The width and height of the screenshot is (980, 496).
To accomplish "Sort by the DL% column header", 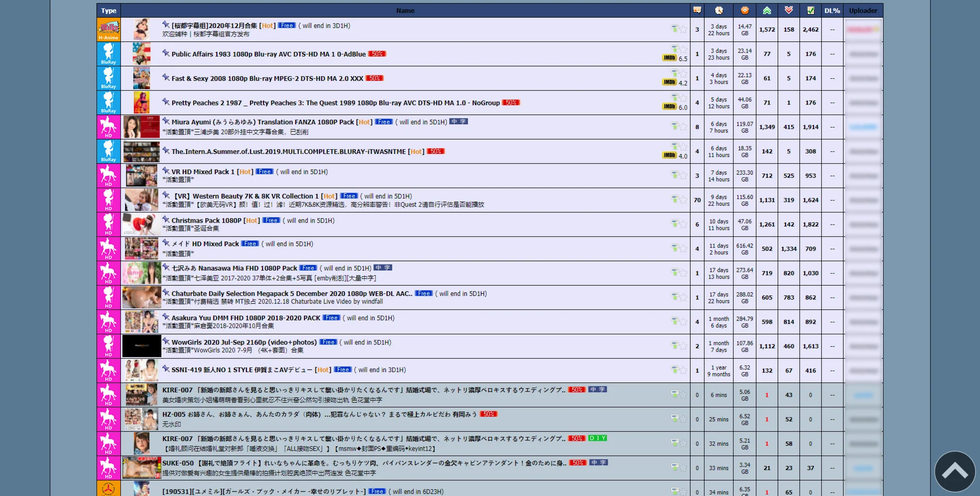I will [x=832, y=10].
